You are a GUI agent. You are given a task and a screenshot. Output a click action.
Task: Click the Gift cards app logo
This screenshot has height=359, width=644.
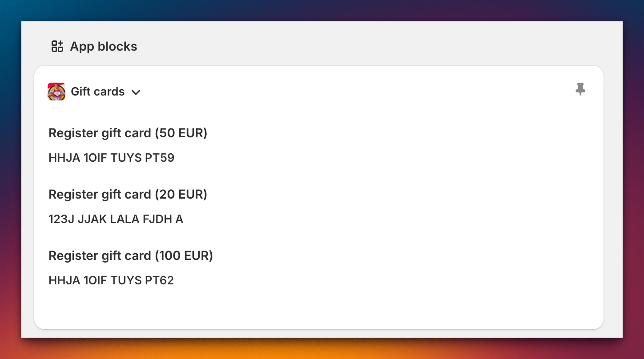click(x=56, y=92)
